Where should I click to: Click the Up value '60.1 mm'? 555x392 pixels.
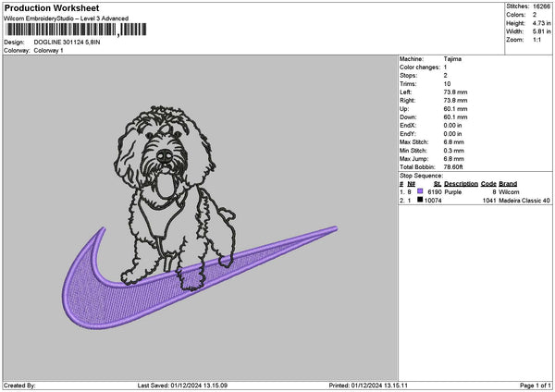click(x=455, y=109)
